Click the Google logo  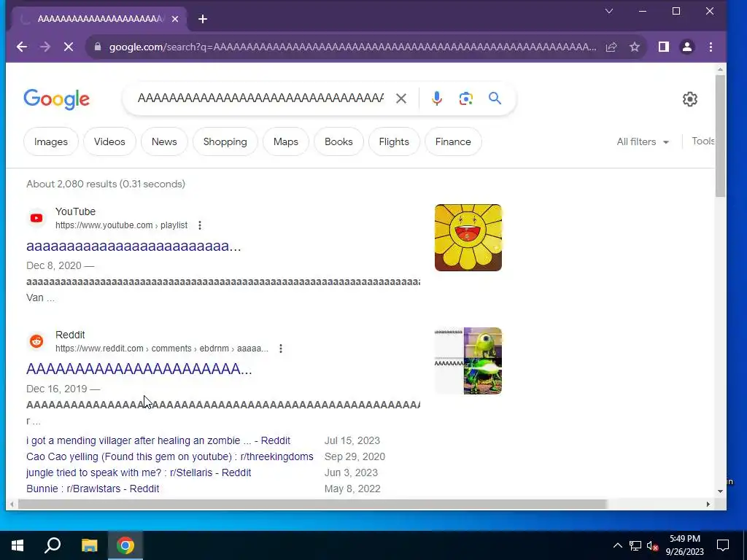click(56, 99)
